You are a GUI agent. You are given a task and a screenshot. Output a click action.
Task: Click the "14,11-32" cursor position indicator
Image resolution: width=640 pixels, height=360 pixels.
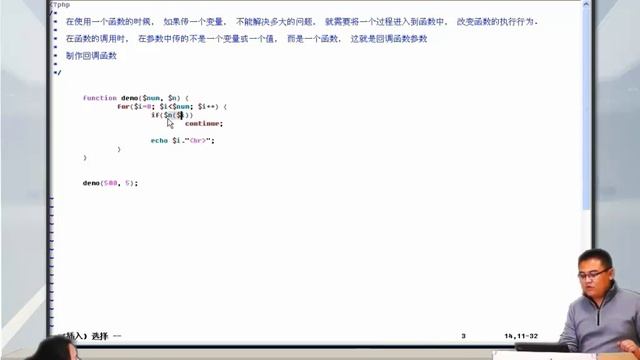click(x=521, y=336)
